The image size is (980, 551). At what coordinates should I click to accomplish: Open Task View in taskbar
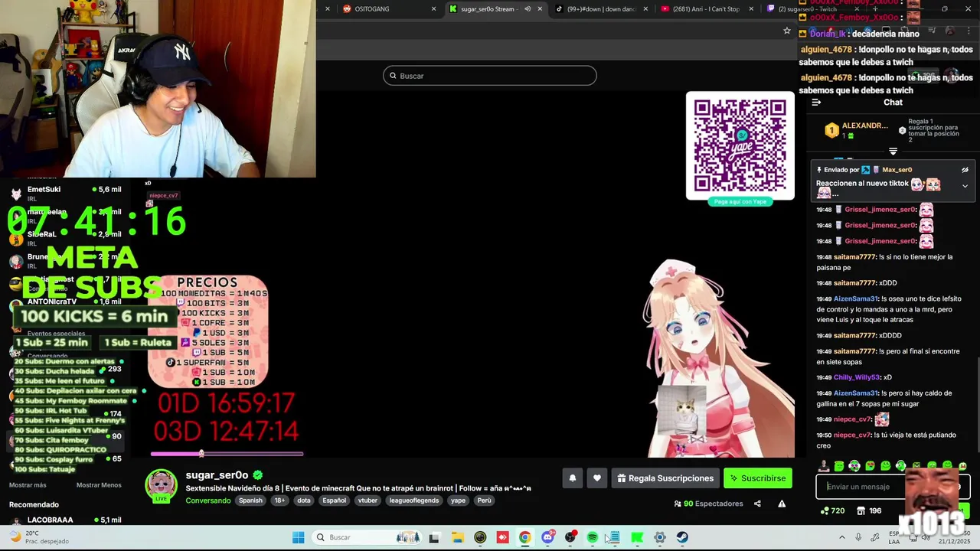(434, 537)
